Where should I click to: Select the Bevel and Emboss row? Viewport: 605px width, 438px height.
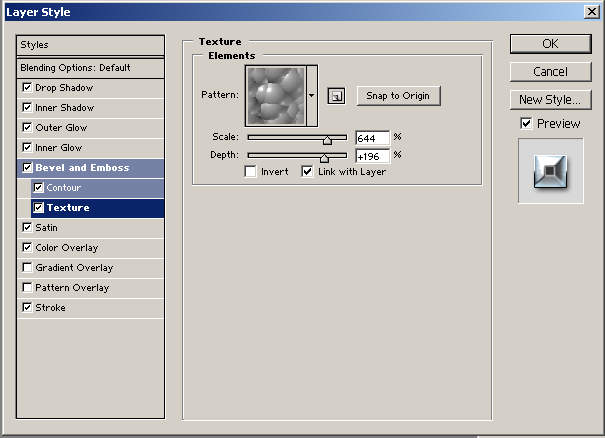coord(91,168)
